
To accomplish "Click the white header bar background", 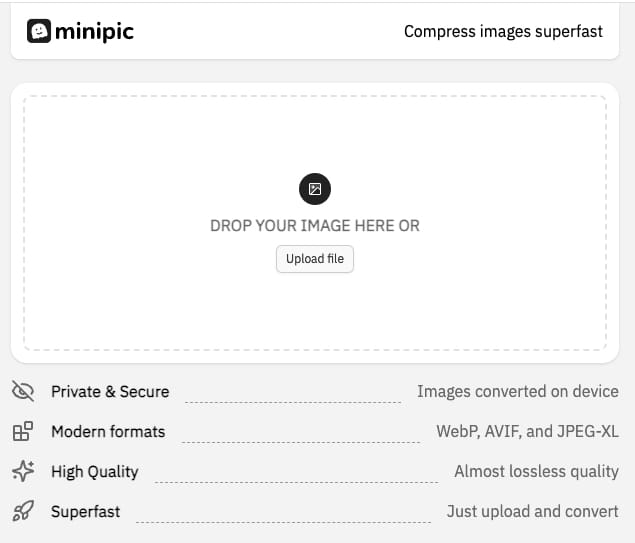I will pyautogui.click(x=267, y=32).
